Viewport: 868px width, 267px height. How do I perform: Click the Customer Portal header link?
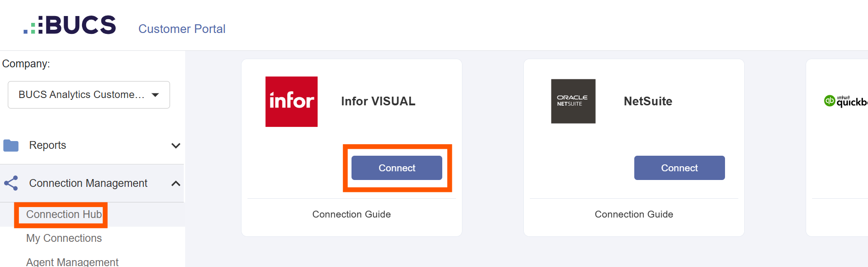coord(182,29)
